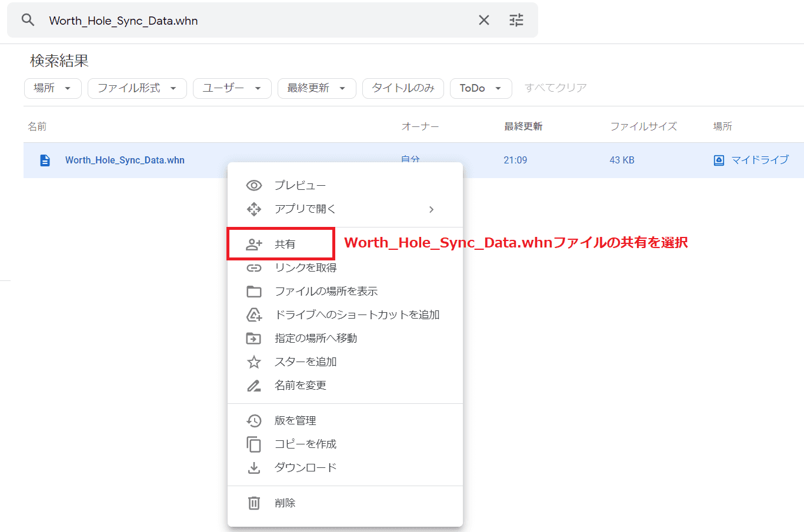
Task: Expand the ユーザー filter dropdown
Action: 232,88
